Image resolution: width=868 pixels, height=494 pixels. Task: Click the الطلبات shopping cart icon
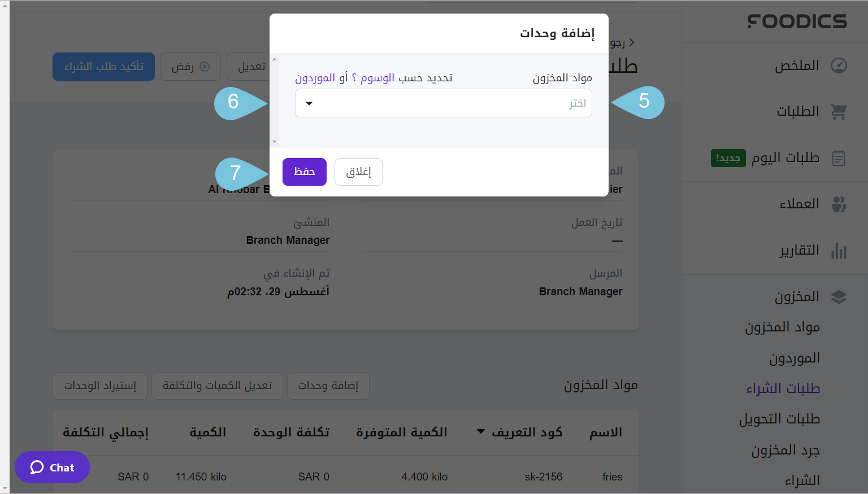[x=839, y=111]
